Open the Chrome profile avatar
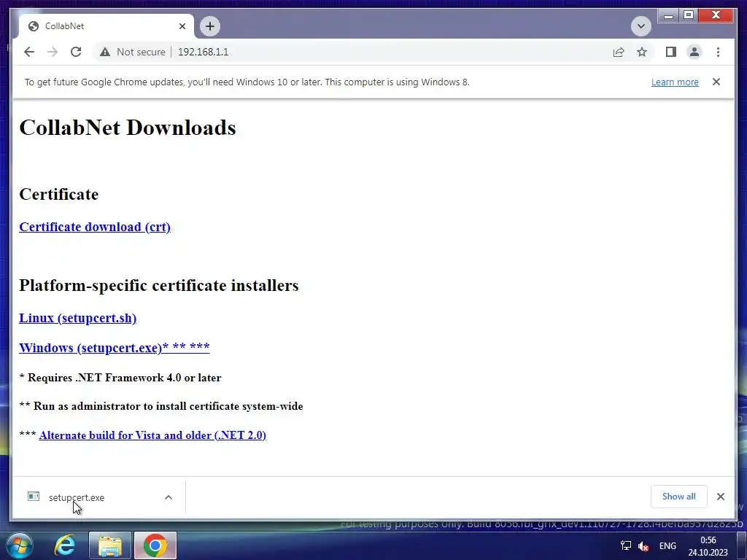Image resolution: width=747 pixels, height=560 pixels. point(694,52)
